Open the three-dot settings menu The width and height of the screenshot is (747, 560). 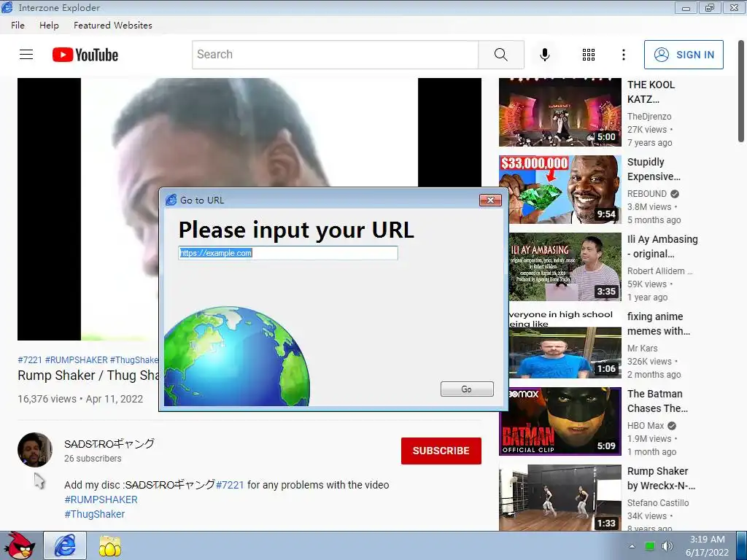624,55
